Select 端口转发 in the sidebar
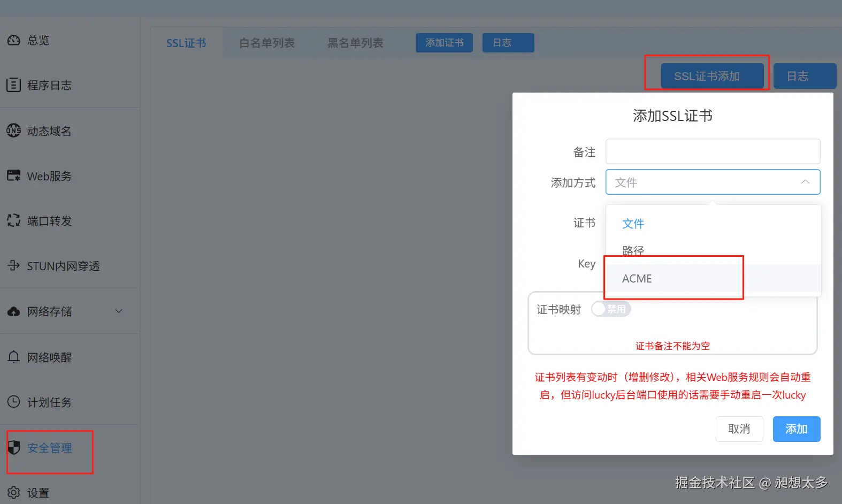The width and height of the screenshot is (842, 504). pos(49,220)
